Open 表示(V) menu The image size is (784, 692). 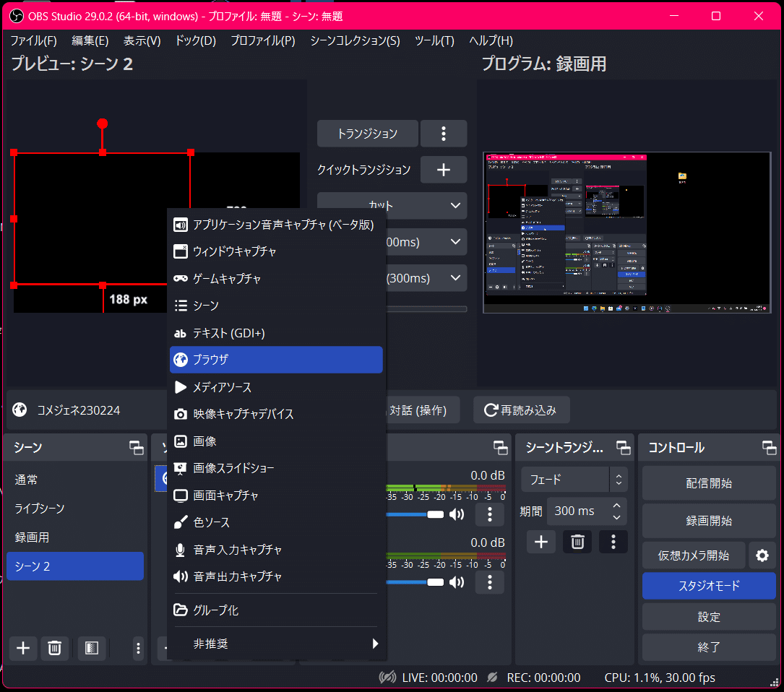(x=142, y=40)
